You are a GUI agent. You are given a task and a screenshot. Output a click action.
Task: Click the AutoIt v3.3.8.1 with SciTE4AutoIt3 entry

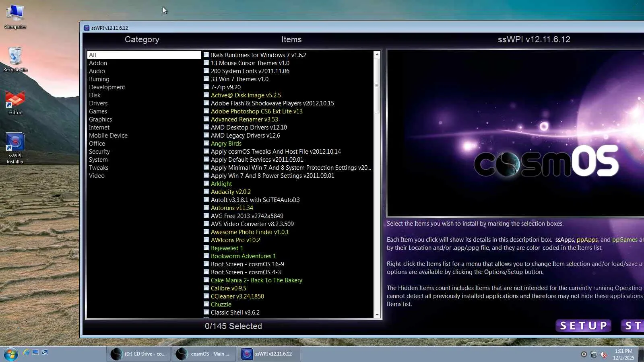pyautogui.click(x=255, y=200)
